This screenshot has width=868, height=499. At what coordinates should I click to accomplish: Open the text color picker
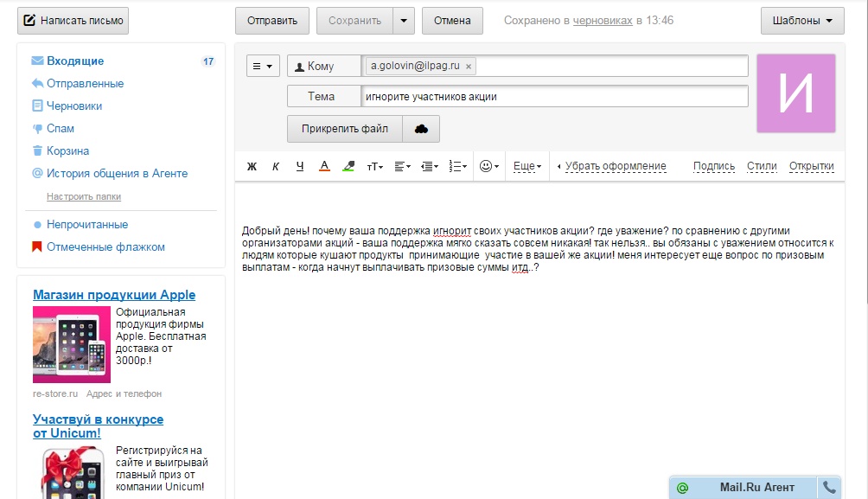324,166
